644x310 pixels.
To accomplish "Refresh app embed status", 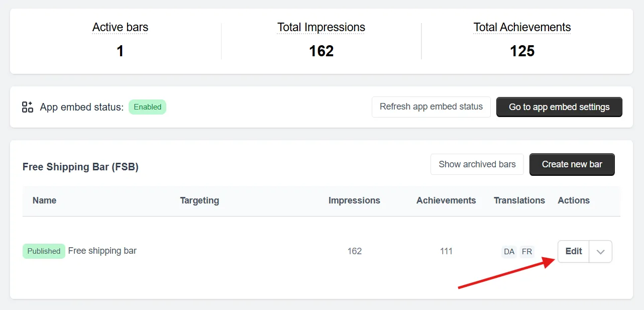I will pos(431,107).
